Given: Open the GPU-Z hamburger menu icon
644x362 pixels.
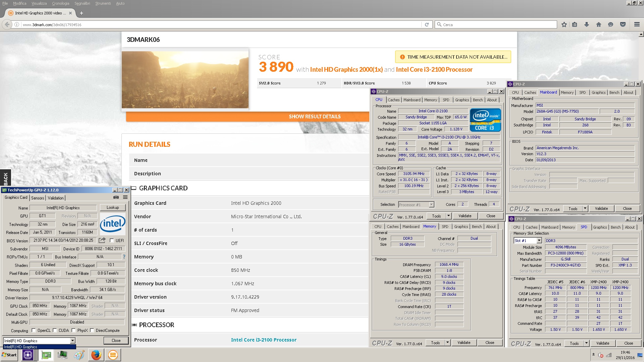Looking at the screenshot, I should pyautogui.click(x=125, y=197).
